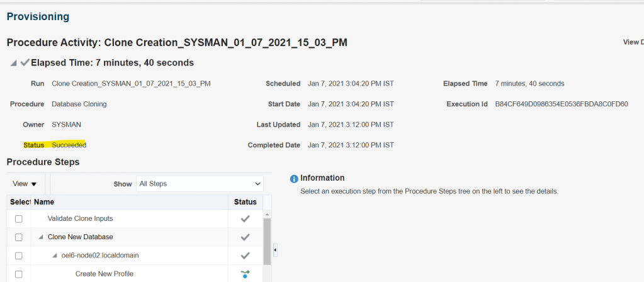Screen dimensions: 644x282
Task: Click the Status column header
Action: 246,202
